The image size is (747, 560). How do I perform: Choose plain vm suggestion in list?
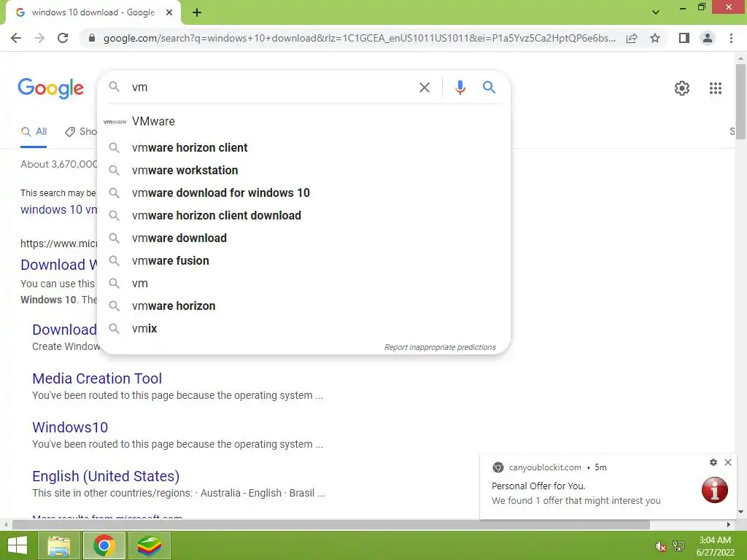tap(303, 284)
